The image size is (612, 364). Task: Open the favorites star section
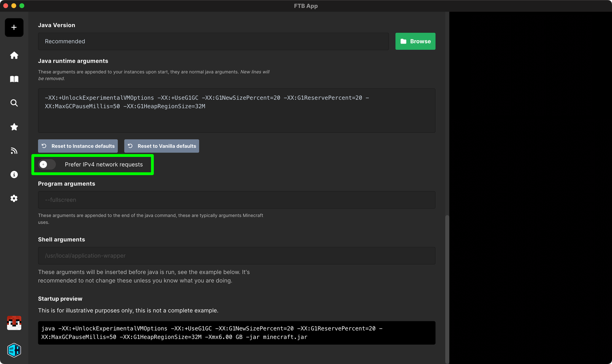coord(14,127)
